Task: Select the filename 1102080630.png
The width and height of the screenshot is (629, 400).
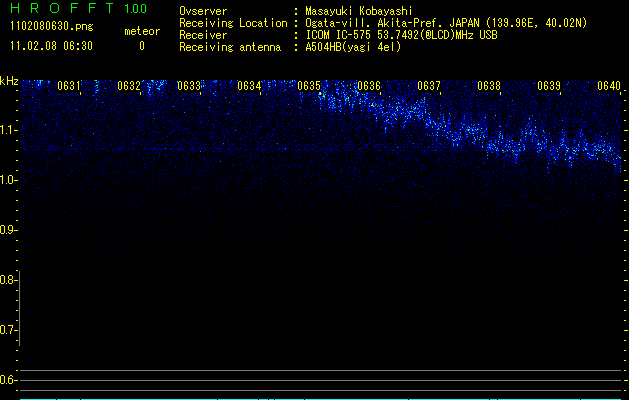Action: [x=52, y=26]
